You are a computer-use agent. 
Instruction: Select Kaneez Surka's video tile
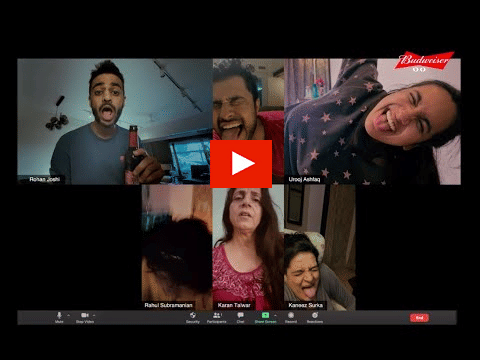320,248
